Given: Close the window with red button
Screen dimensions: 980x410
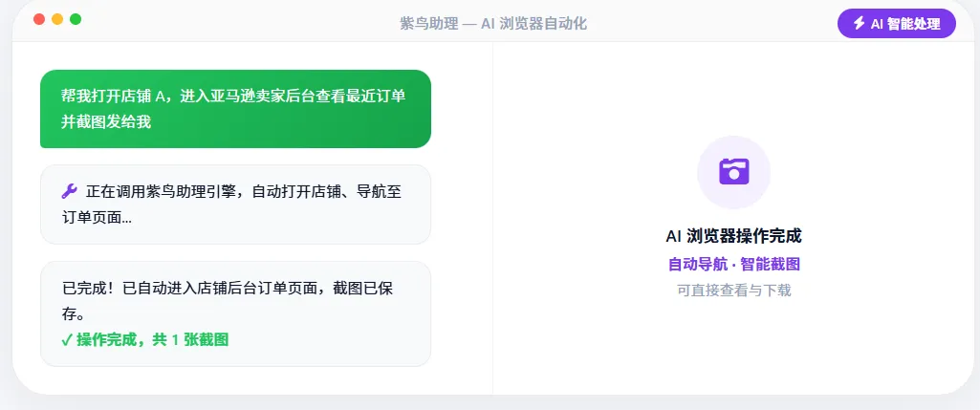Looking at the screenshot, I should 39,20.
